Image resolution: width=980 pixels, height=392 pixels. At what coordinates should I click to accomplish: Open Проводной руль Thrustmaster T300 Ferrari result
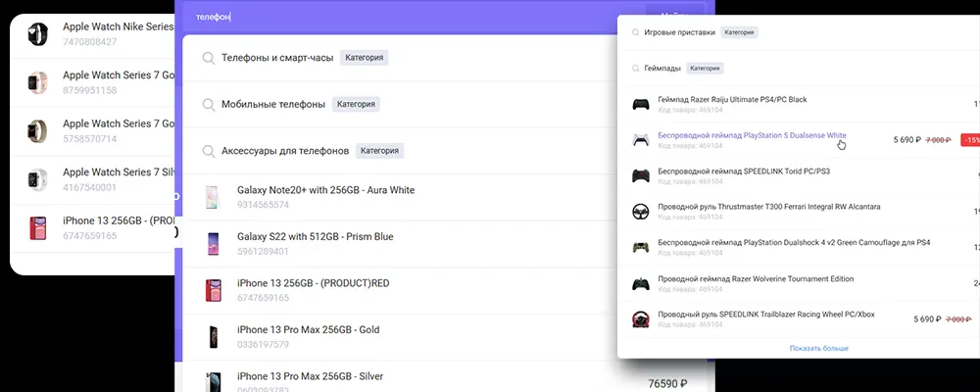(768, 207)
